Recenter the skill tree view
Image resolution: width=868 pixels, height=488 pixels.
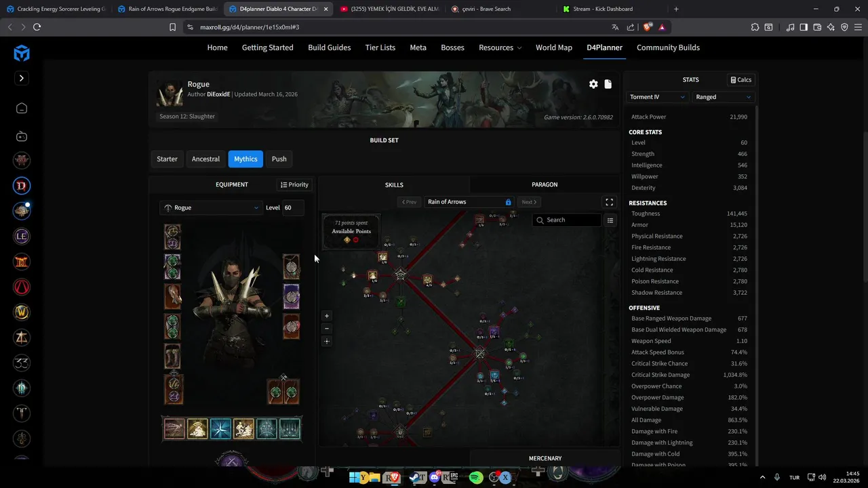coord(327,342)
